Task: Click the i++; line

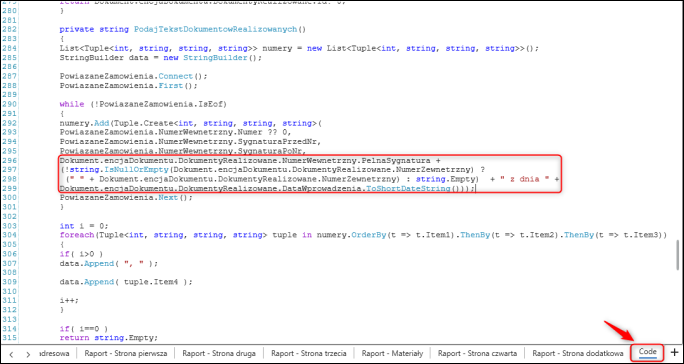Action: 69,301
